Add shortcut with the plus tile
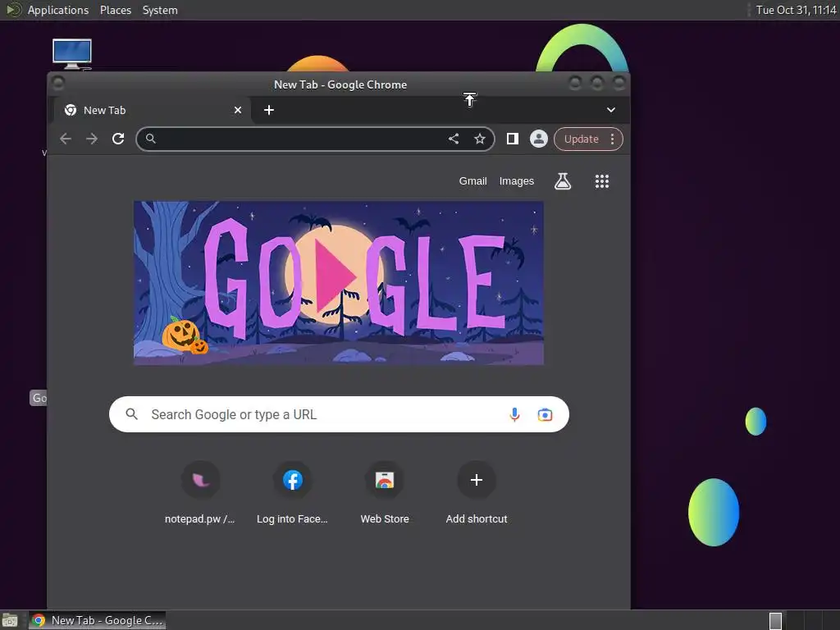This screenshot has height=630, width=840. click(477, 493)
